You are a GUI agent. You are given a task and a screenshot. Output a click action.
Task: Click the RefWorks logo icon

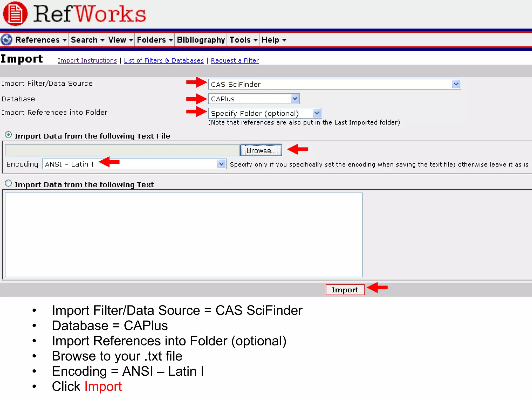(15, 14)
